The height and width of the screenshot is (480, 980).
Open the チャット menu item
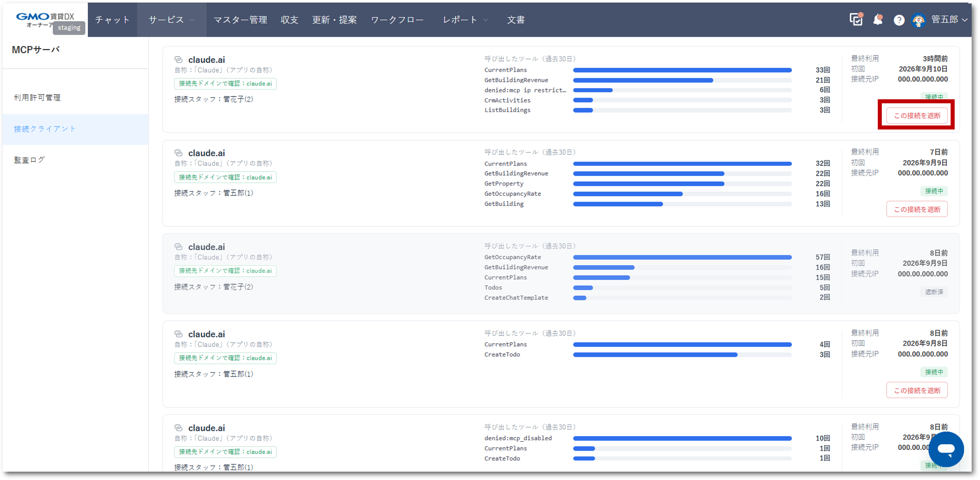(x=112, y=20)
